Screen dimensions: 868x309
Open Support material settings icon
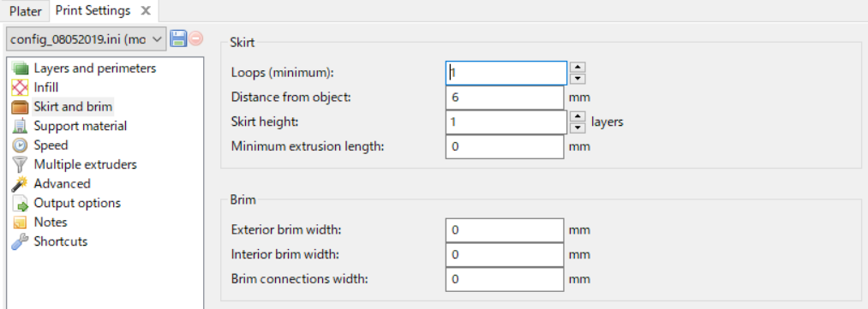pos(20,126)
